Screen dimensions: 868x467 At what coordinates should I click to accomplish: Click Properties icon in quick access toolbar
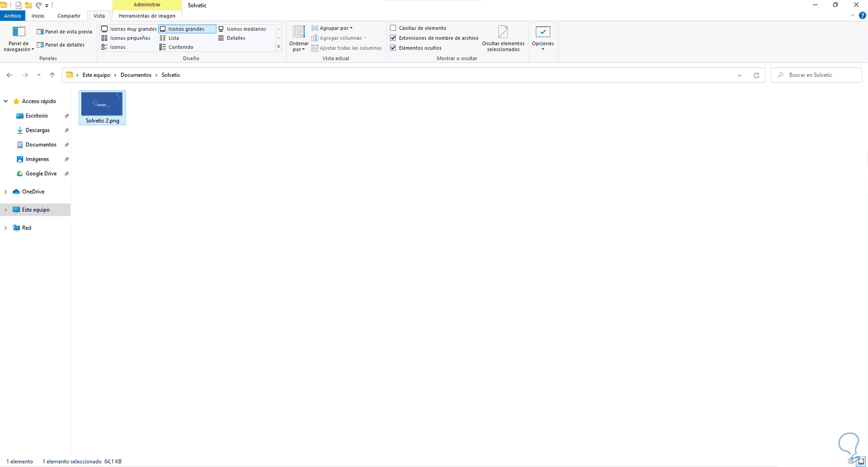pos(19,5)
